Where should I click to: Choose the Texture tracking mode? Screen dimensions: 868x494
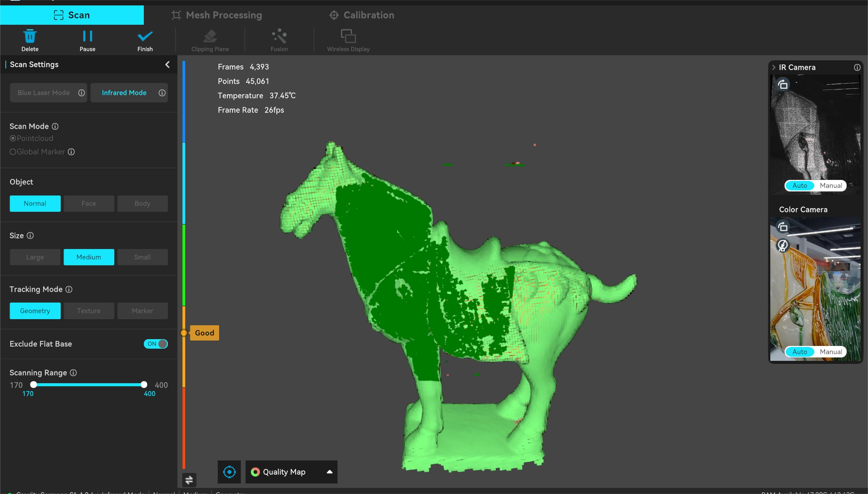(89, 311)
